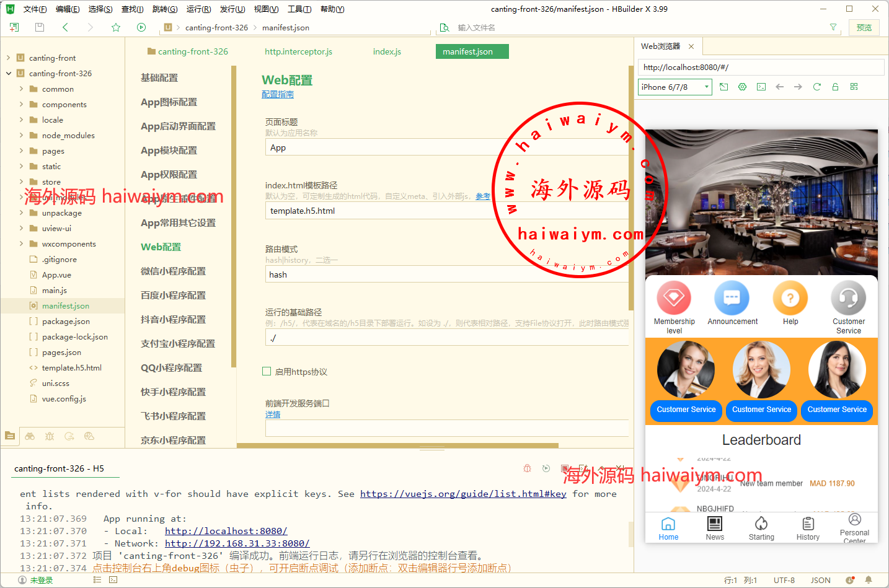889x588 pixels.
Task: Expand the pages folder in project tree
Action: pyautogui.click(x=21, y=151)
